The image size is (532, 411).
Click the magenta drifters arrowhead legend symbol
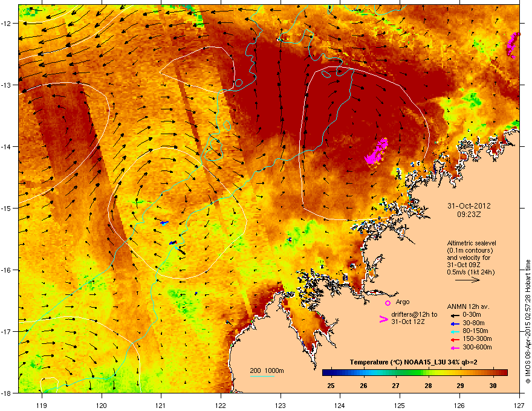point(384,319)
